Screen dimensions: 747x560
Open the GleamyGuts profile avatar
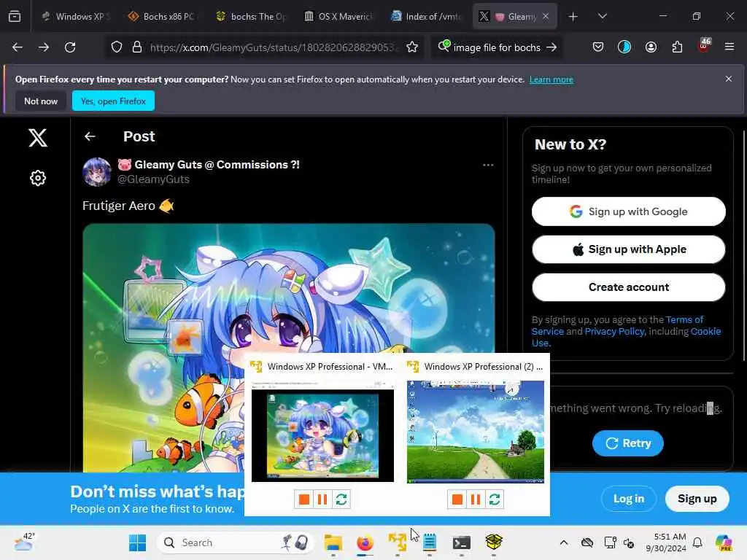click(x=97, y=172)
